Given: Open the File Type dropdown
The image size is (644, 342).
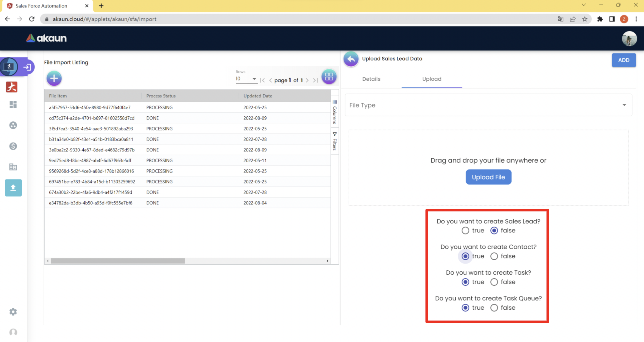Looking at the screenshot, I should point(488,105).
